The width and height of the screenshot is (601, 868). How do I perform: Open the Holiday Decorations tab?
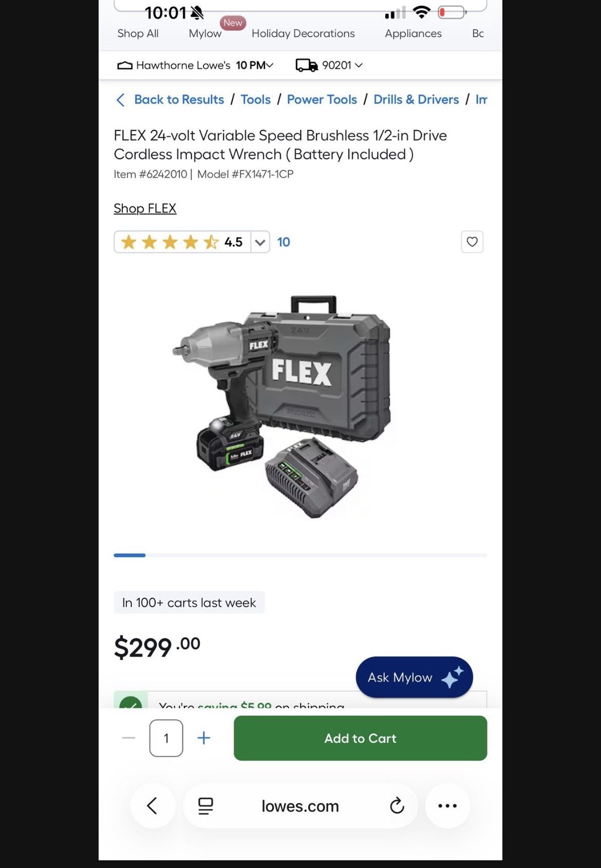[x=303, y=33]
